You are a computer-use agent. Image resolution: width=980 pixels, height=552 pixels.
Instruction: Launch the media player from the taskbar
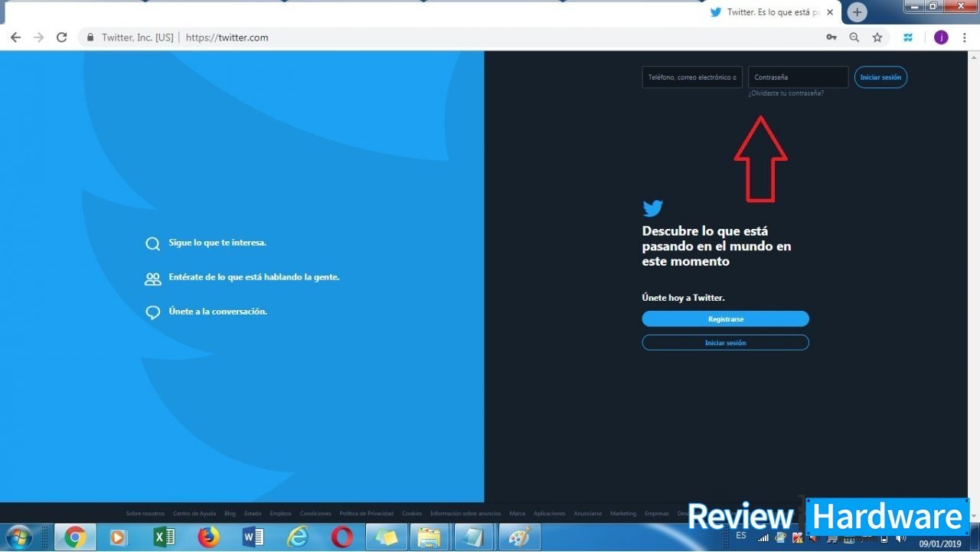click(119, 537)
